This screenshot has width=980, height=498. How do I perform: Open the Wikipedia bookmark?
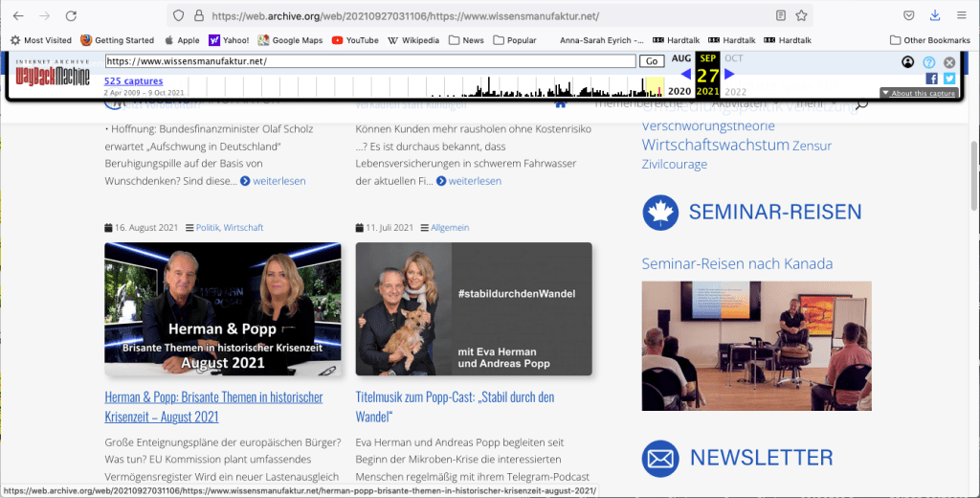(413, 40)
